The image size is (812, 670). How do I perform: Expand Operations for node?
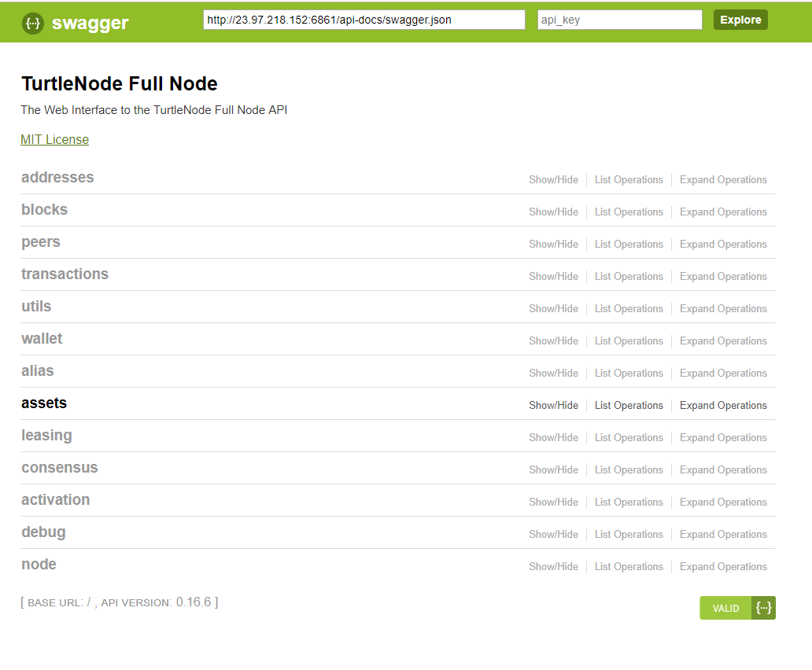coord(723,566)
